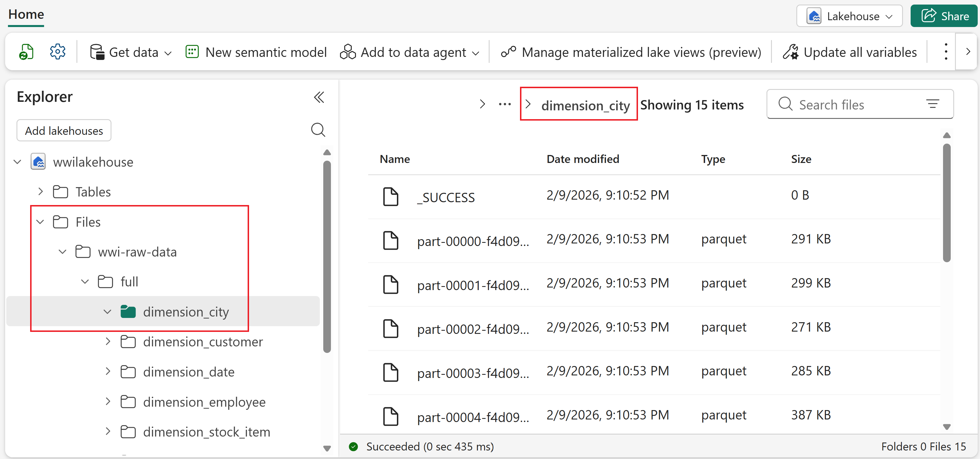This screenshot has width=980, height=459.
Task: Click the Search files input field
Action: click(x=856, y=104)
